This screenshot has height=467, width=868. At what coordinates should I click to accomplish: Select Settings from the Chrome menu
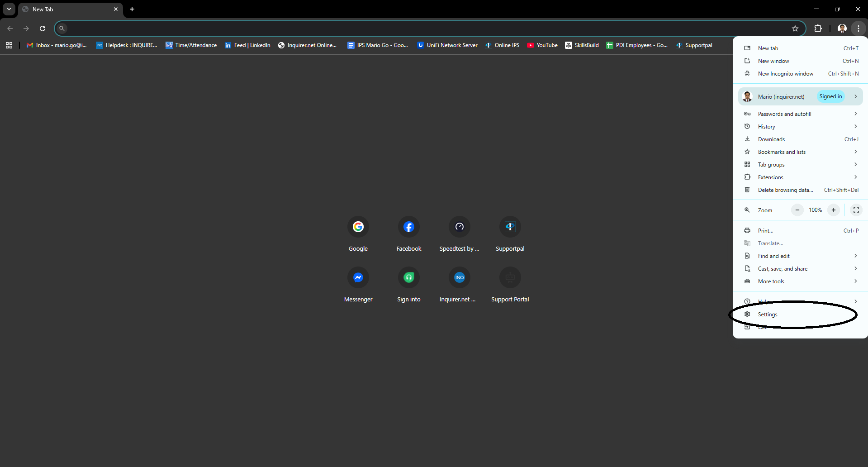click(x=768, y=315)
